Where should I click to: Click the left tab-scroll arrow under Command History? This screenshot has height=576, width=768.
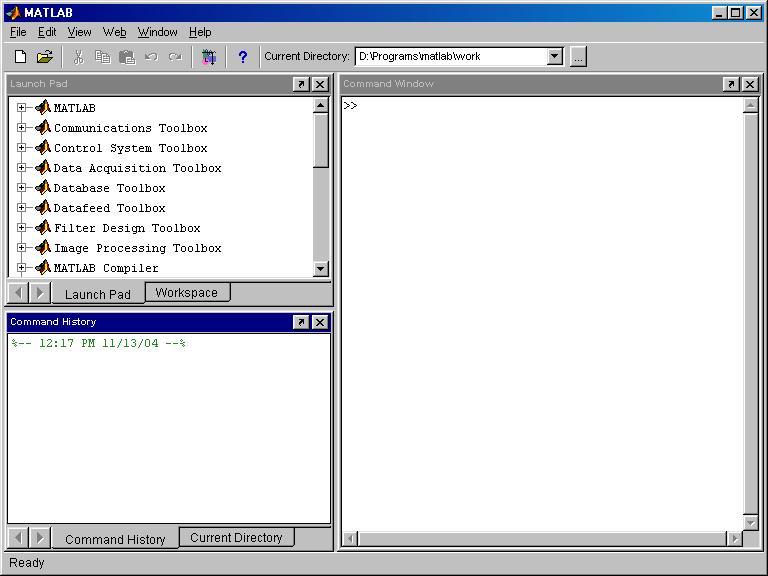pyautogui.click(x=19, y=538)
